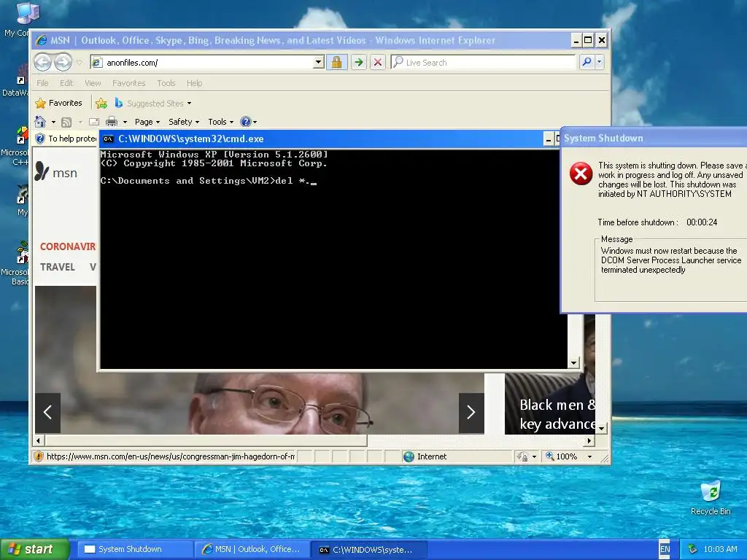Click the green Go arrow button
This screenshot has height=560, width=747.
[358, 63]
